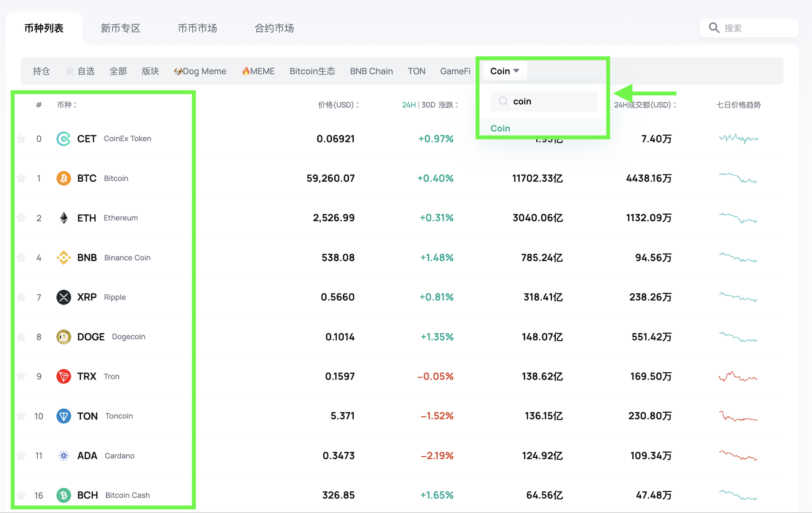The height and width of the screenshot is (513, 812).
Task: View TRX seven-day trend sparkline
Action: 738,376
